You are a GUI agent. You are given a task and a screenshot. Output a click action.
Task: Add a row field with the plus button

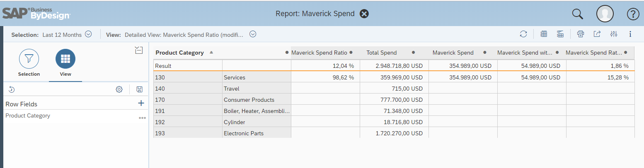(x=141, y=103)
